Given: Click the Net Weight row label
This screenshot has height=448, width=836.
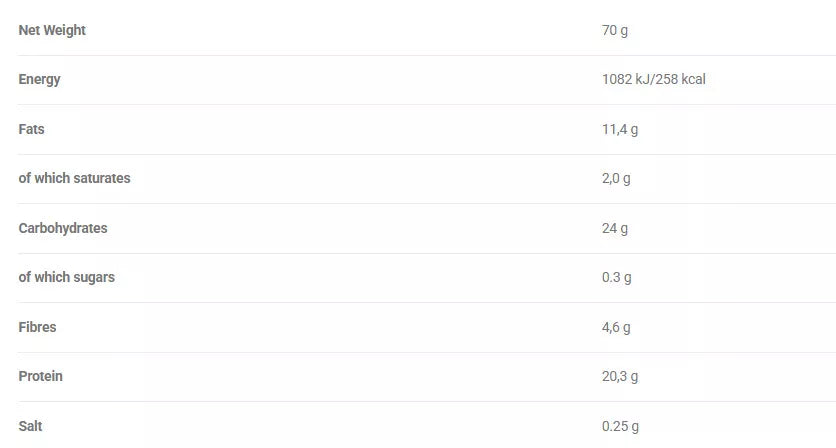Looking at the screenshot, I should (x=52, y=30).
